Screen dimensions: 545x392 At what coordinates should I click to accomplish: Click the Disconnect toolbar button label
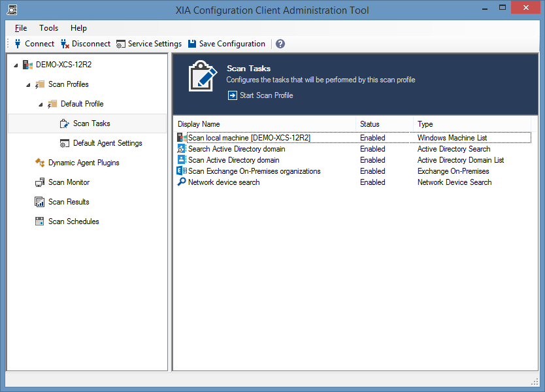pyautogui.click(x=91, y=44)
